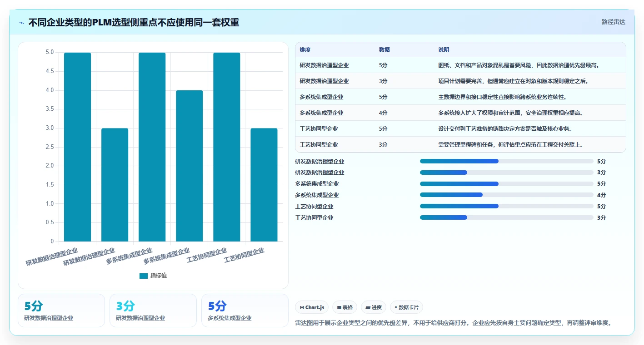This screenshot has height=345, width=644.
Task: Click the footer note starting 雷达图用于展示
Action: [453, 323]
